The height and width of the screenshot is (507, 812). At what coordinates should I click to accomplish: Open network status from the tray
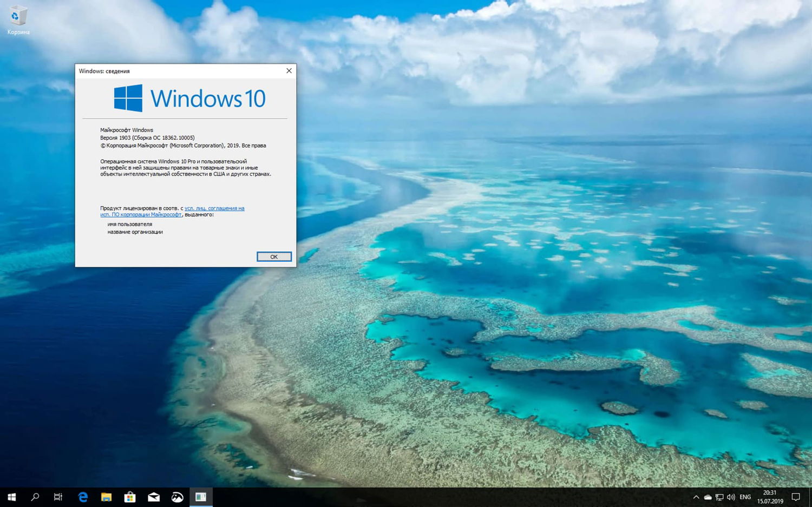pos(719,497)
